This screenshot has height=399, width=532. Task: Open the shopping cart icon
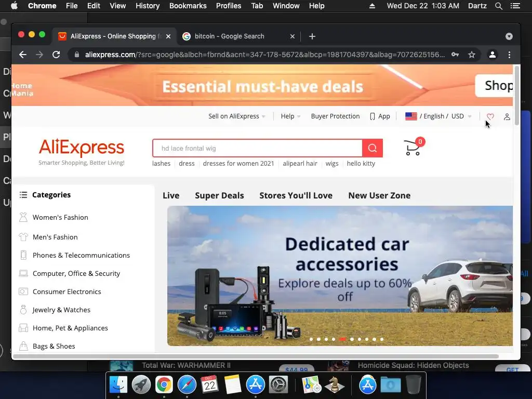(414, 147)
